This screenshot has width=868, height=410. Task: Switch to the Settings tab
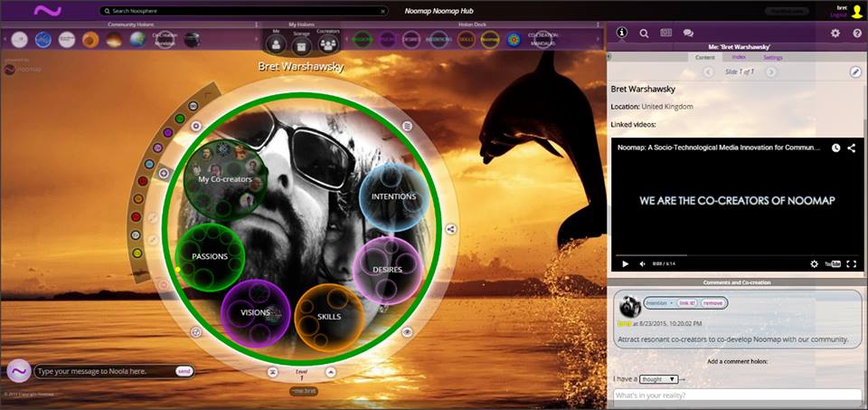pos(773,57)
